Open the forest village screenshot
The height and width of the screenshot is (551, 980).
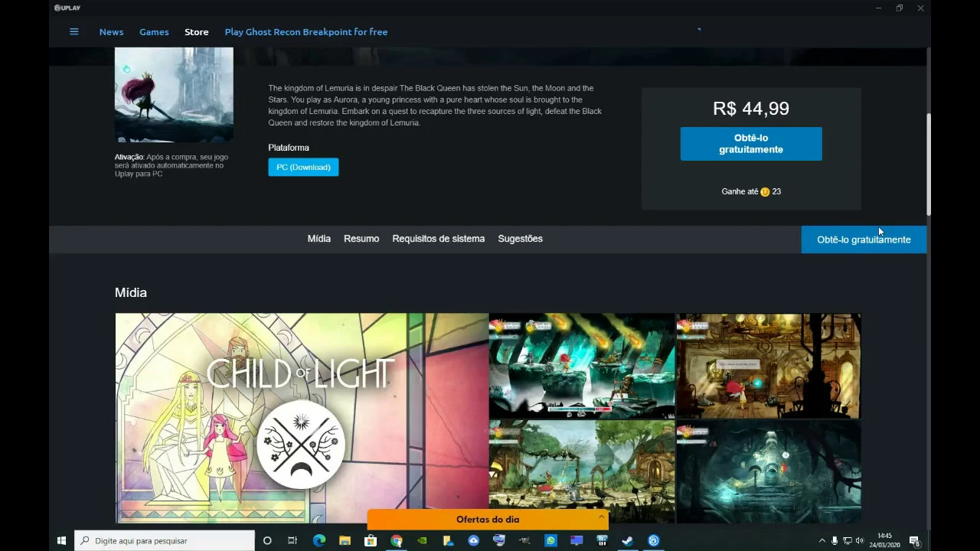pos(582,471)
